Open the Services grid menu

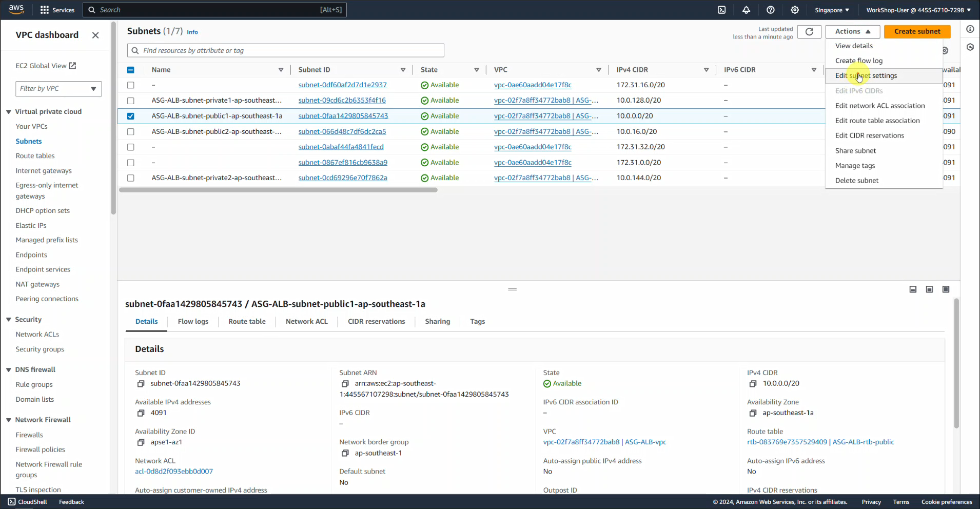(x=57, y=10)
